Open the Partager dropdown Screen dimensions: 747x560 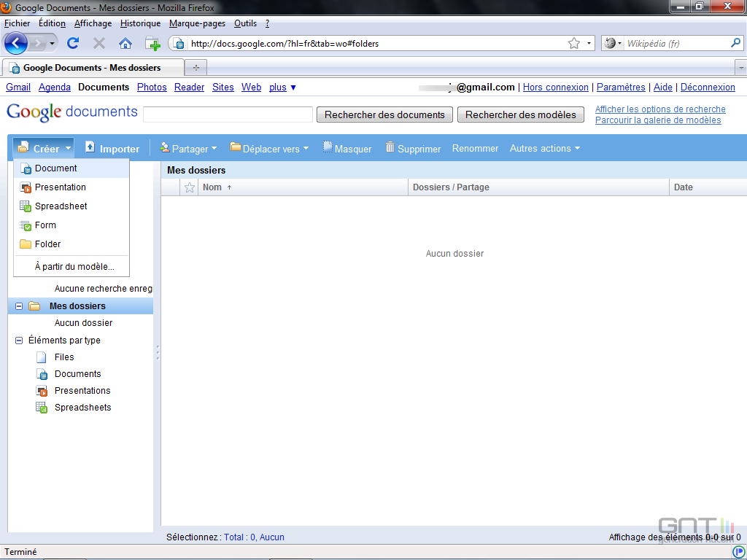pos(188,149)
